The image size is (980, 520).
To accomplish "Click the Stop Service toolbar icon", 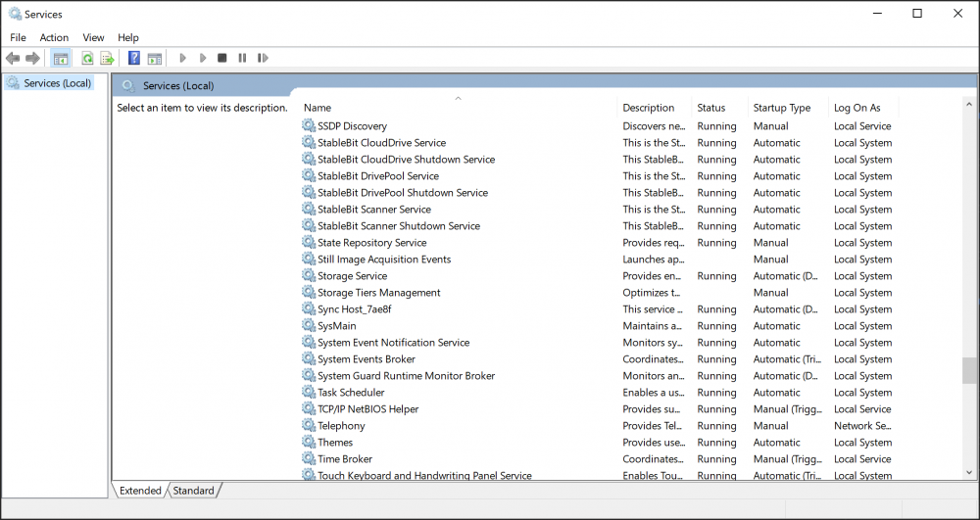I will click(221, 58).
